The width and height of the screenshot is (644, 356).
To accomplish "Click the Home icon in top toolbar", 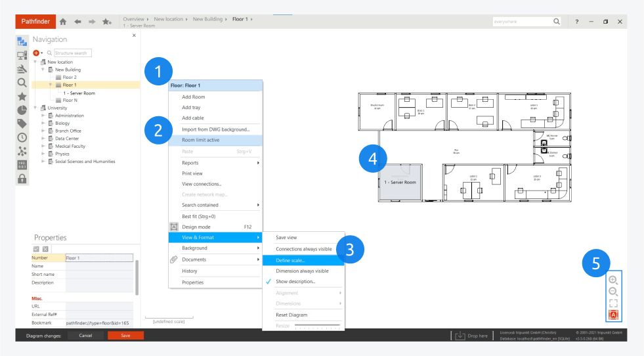I will click(x=64, y=22).
